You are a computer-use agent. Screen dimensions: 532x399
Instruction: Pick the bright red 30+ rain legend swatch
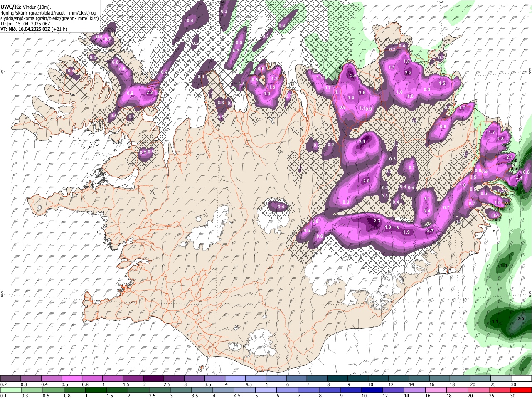[x=521, y=390]
